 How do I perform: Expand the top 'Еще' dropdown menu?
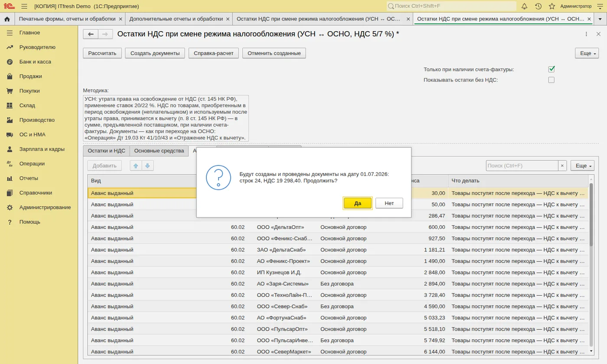coord(586,53)
